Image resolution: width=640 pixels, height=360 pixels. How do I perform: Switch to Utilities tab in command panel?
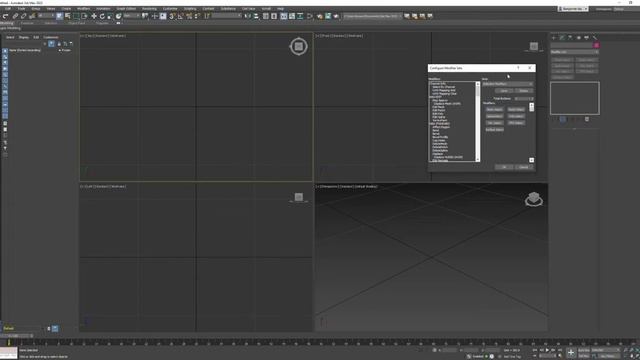coord(595,38)
